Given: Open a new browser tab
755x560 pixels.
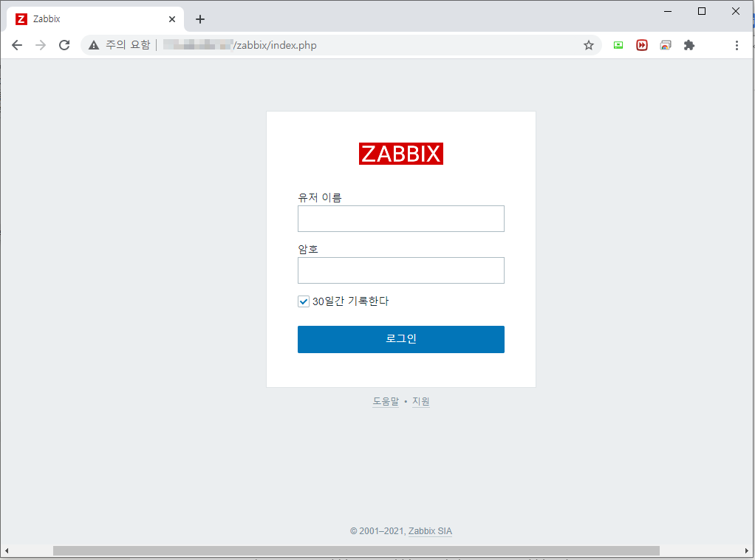Looking at the screenshot, I should pos(200,19).
